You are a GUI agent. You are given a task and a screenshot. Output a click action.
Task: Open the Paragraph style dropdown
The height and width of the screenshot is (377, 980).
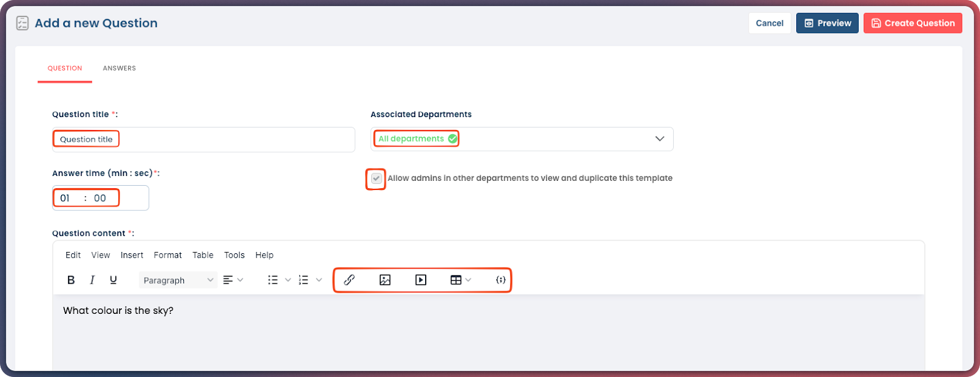[178, 280]
